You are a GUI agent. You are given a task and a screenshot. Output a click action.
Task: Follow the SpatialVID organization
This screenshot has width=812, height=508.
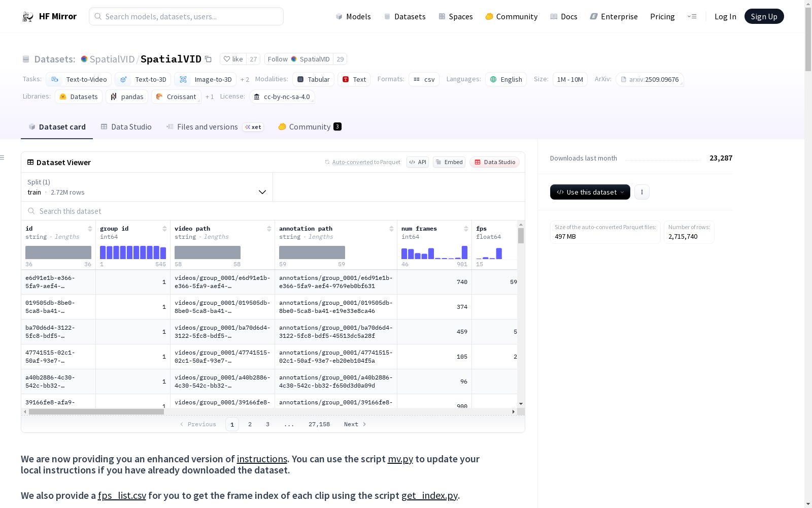pyautogui.click(x=299, y=59)
